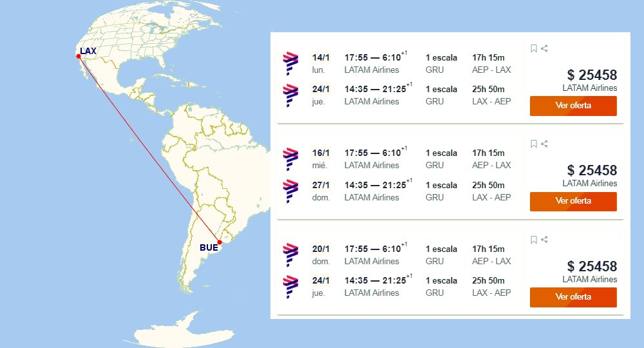The height and width of the screenshot is (348, 644).
Task: Select the LAX marker on map
Action: click(x=79, y=56)
